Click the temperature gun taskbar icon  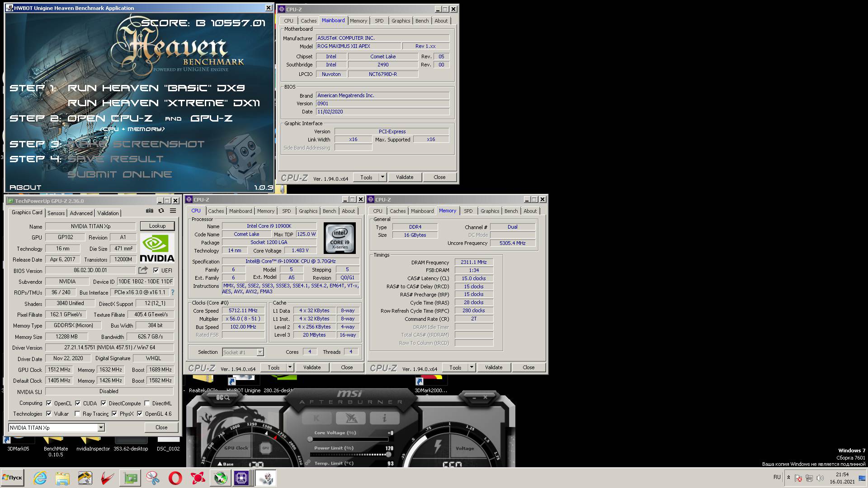click(85, 478)
